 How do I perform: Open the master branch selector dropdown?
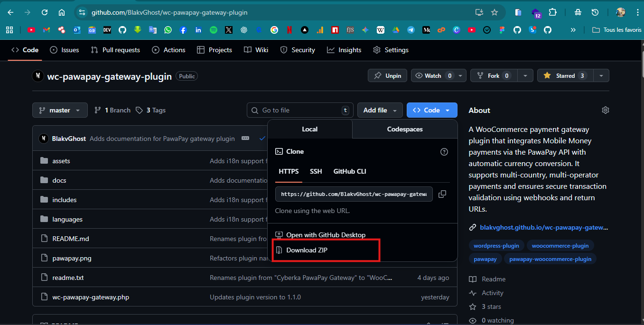(60, 110)
